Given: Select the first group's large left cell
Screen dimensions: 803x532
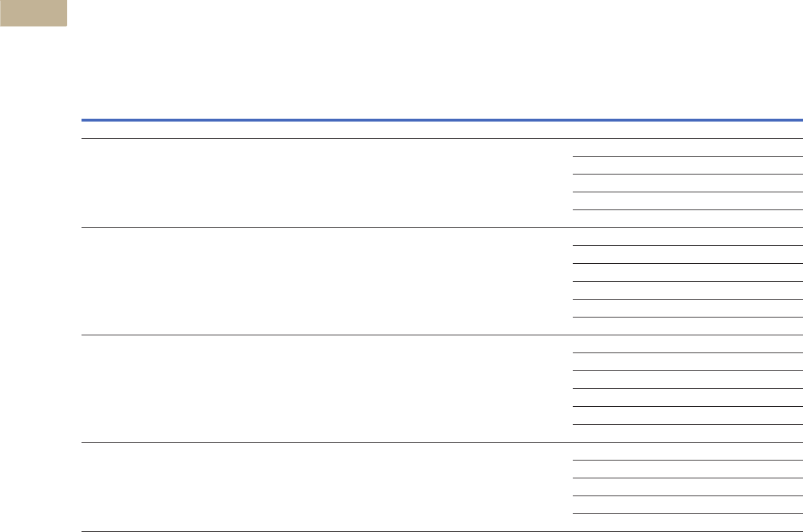Looking at the screenshot, I should click(327, 183).
